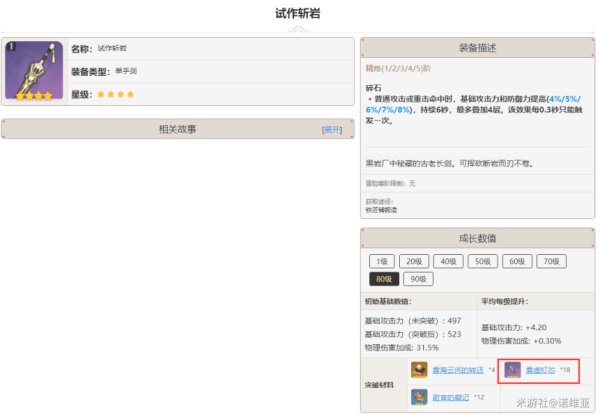Click the 雾虚灯芯 material icon
This screenshot has height=418, width=600.
[513, 370]
